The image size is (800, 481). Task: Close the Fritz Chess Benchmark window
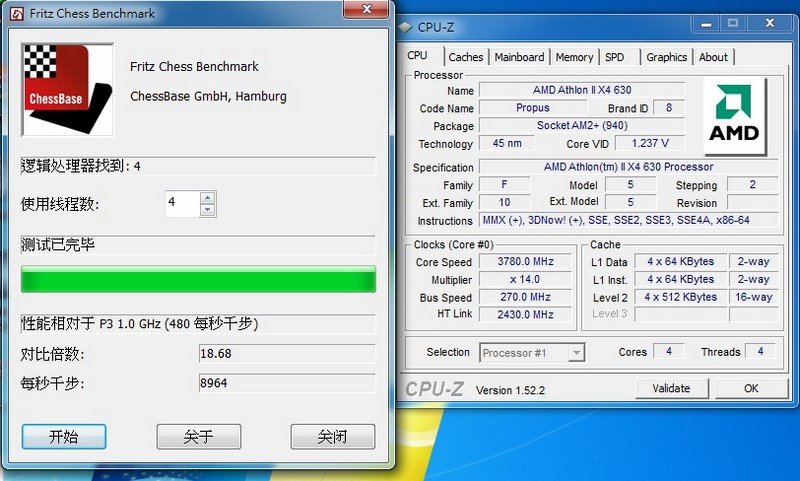366,9
